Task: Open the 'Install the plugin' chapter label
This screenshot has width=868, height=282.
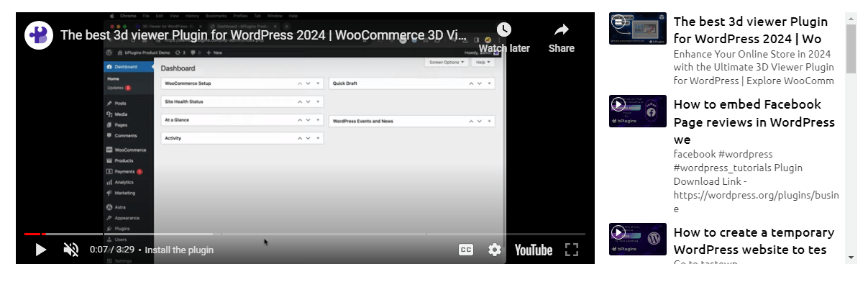Action: 179,250
